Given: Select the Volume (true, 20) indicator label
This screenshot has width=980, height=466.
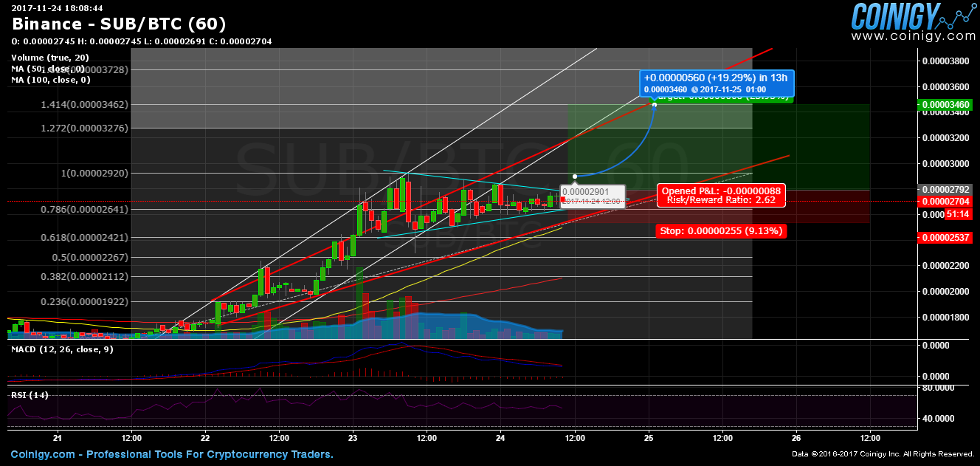Looking at the screenshot, I should pyautogui.click(x=50, y=57).
